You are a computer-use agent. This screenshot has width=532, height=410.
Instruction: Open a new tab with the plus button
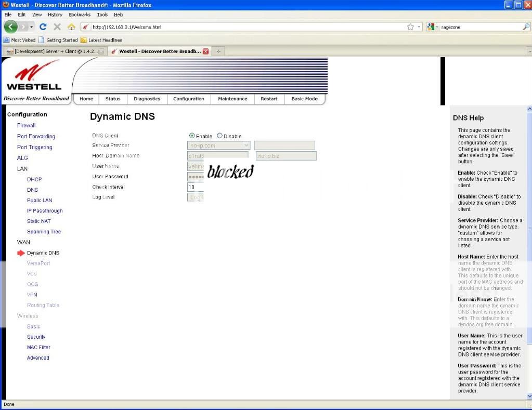(x=219, y=51)
